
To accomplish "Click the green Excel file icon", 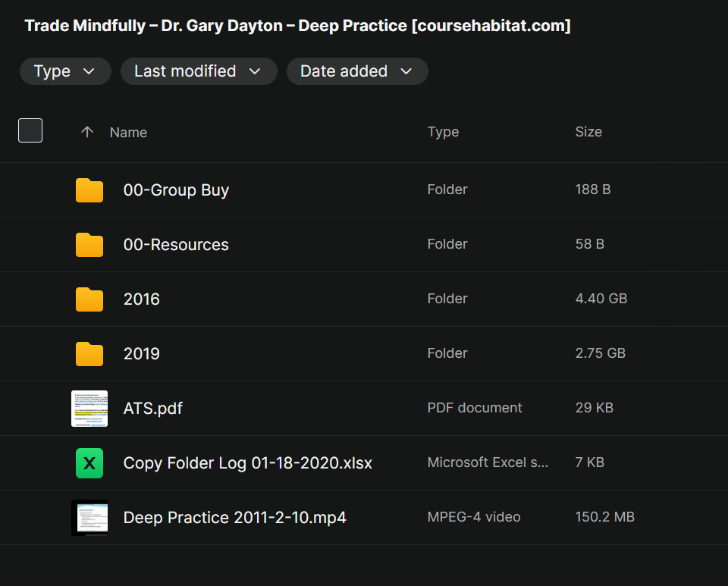I will tap(89, 463).
